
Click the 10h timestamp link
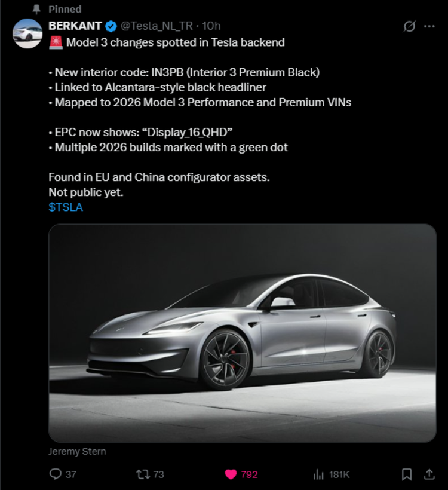[211, 26]
